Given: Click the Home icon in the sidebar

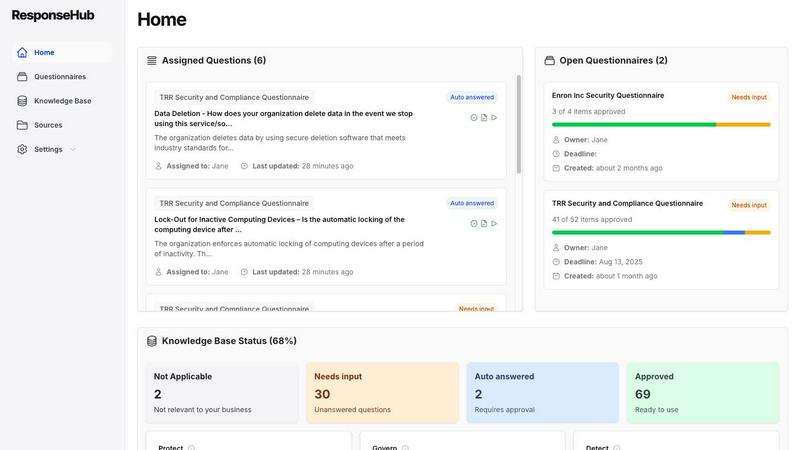Looking at the screenshot, I should [22, 52].
